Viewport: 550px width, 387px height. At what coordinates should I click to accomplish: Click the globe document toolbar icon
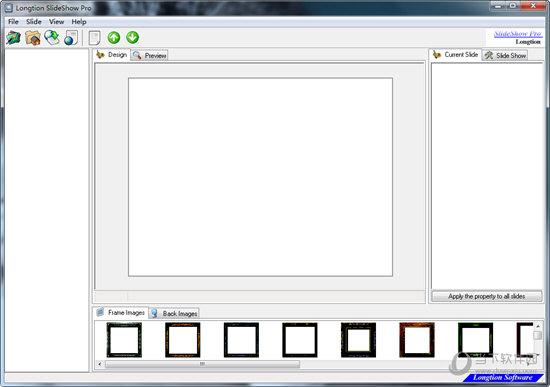(71, 38)
